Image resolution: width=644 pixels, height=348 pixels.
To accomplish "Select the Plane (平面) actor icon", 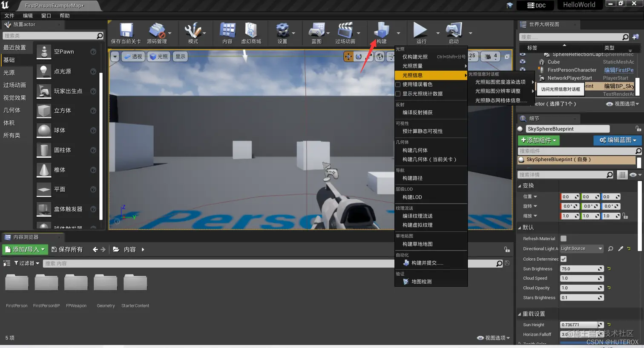I will click(x=44, y=189).
